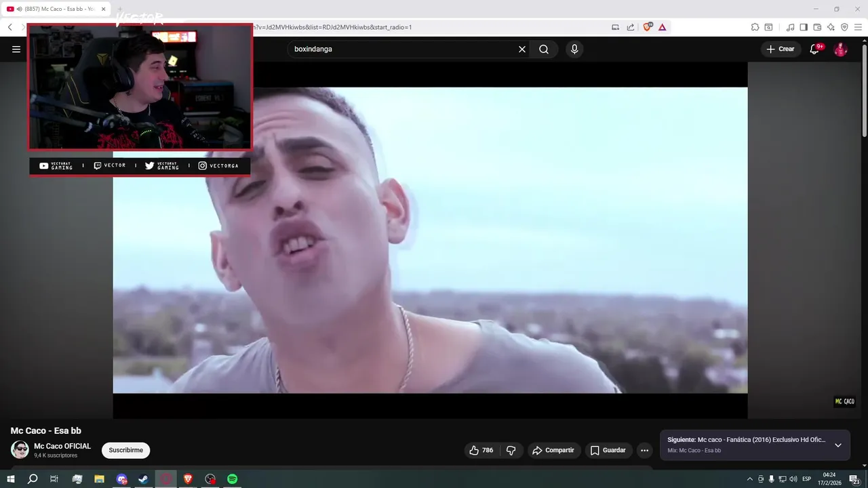868x488 pixels.
Task: Open Windows notification center
Action: click(854, 479)
